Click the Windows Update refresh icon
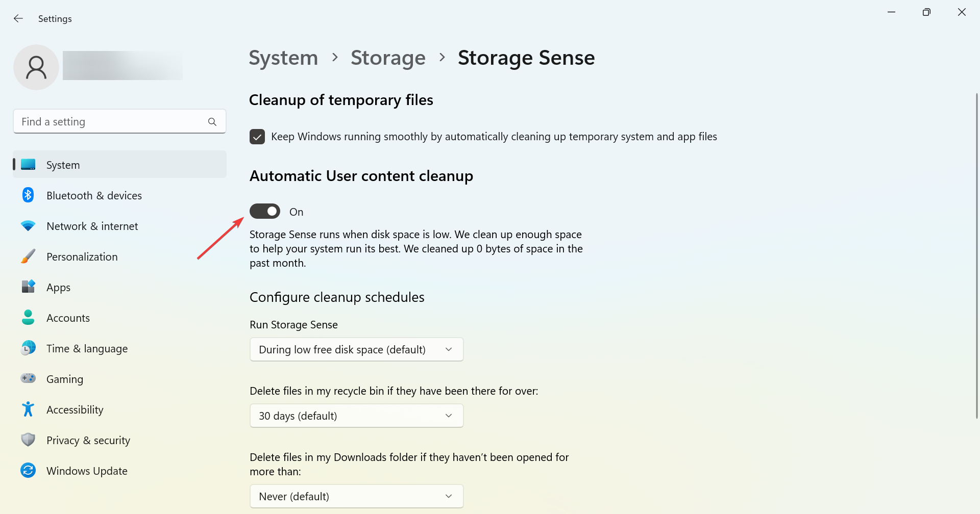The image size is (980, 514). (x=28, y=471)
